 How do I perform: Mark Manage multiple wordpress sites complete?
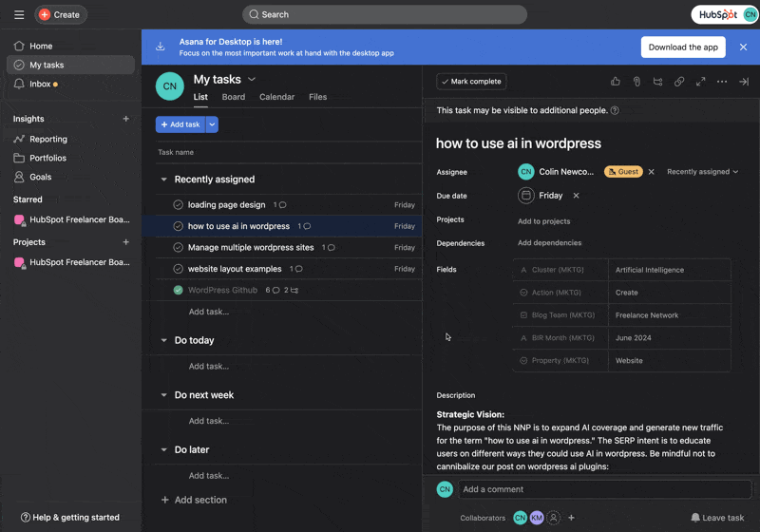(178, 248)
